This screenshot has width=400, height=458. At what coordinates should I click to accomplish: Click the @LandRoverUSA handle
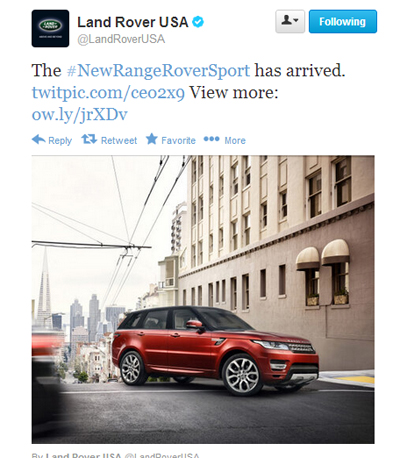(121, 39)
